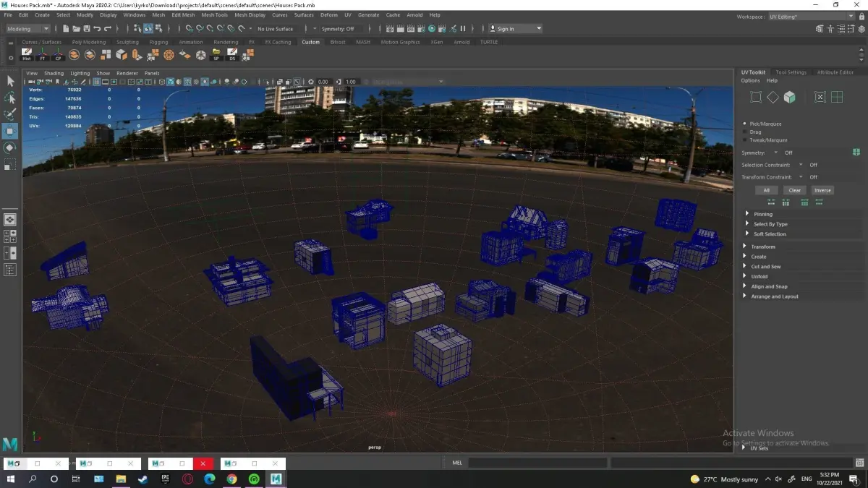Open File Explorer from the taskbar
The image size is (868, 488).
point(121,479)
